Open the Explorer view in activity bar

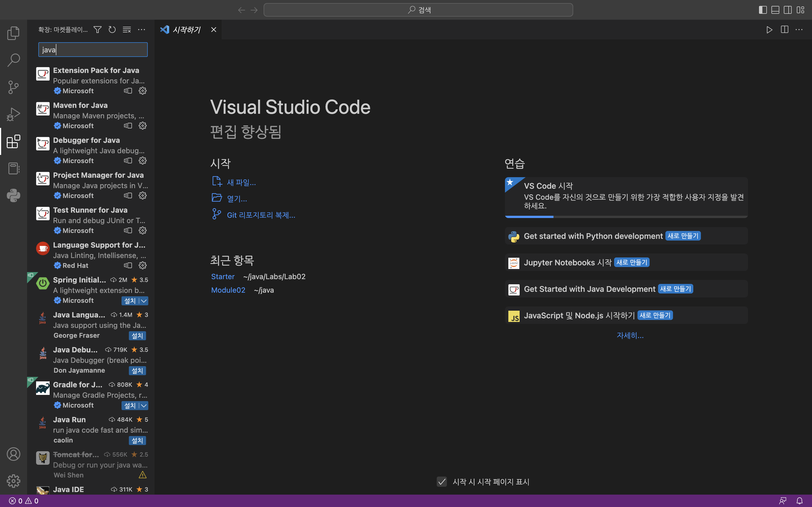click(x=14, y=33)
